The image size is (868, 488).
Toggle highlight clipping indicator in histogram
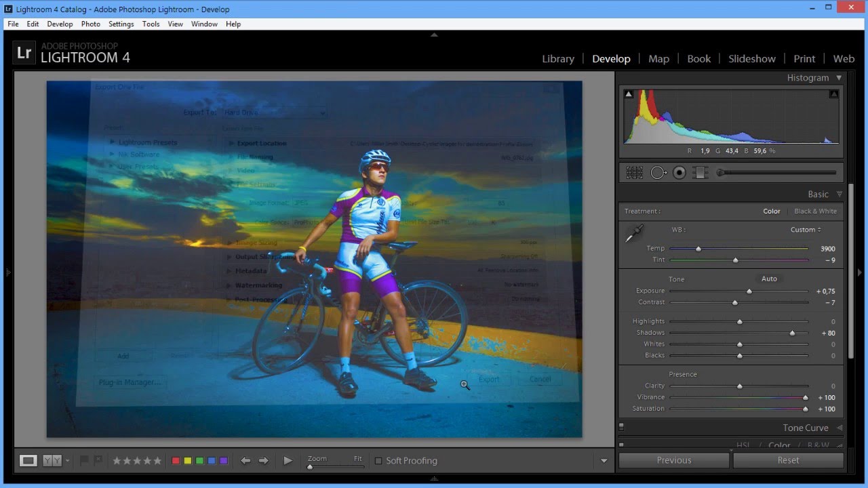tap(834, 94)
